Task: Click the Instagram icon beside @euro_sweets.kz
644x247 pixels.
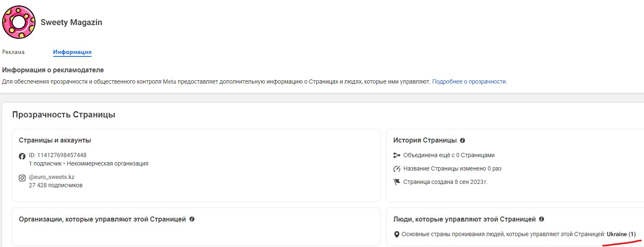Action: click(23, 178)
